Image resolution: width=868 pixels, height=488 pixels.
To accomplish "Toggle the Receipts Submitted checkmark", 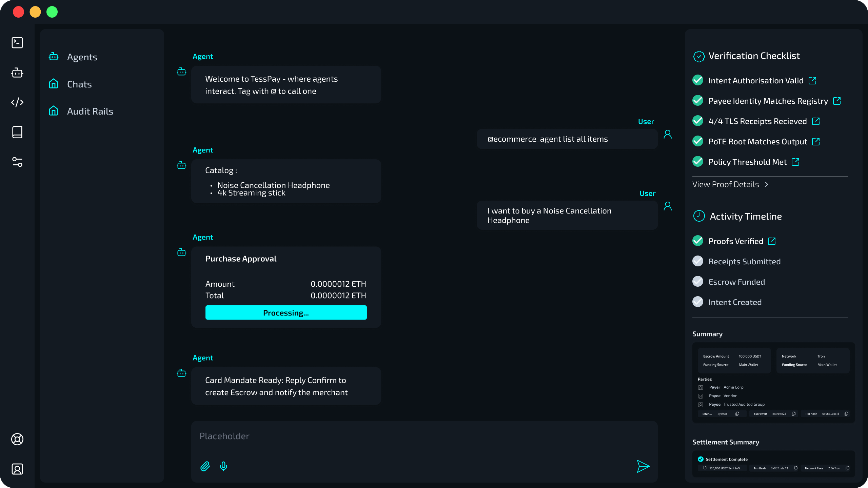I will coord(698,261).
